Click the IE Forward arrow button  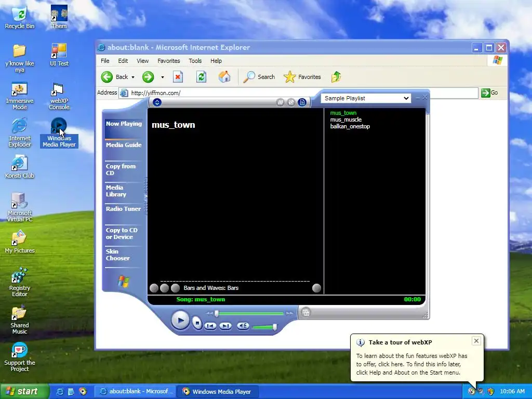tap(148, 77)
